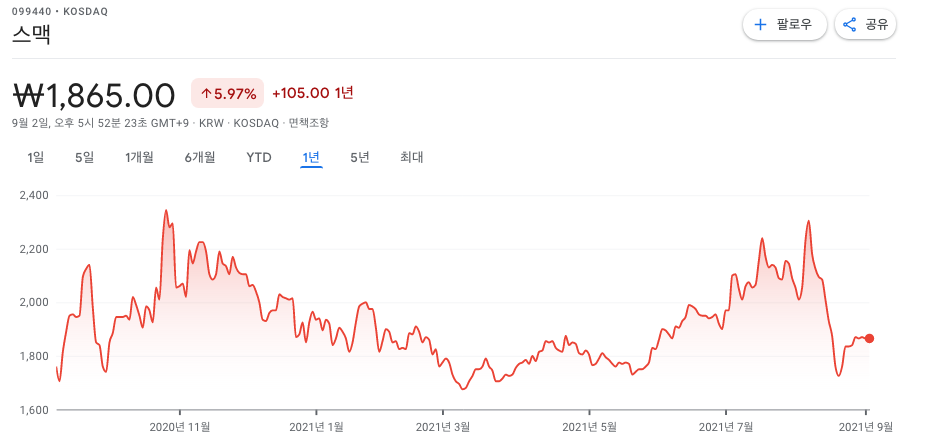Select the 1일 range tab
Screen dimensions: 929x443
click(36, 158)
